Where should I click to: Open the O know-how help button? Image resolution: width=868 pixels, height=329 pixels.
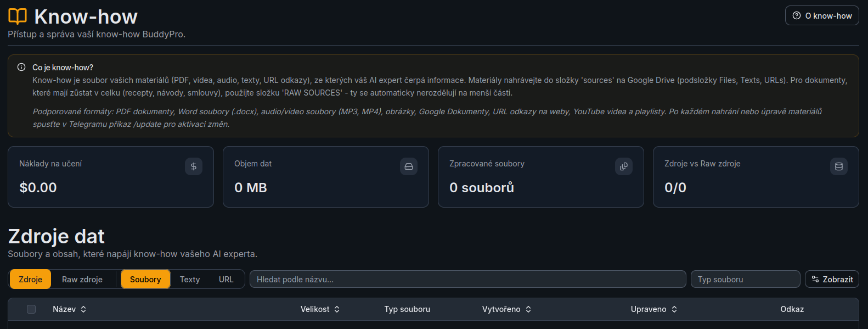[822, 15]
